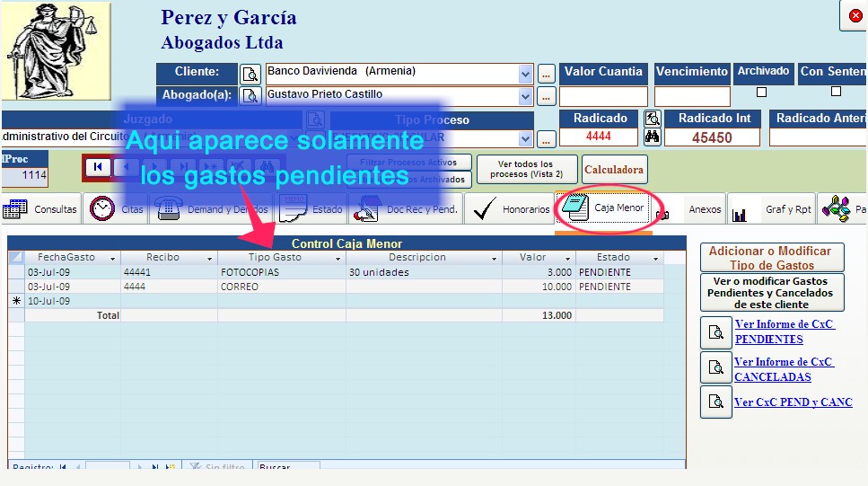Click the checkmark icon for Honorarios
The width and height of the screenshot is (868, 486).
(485, 209)
